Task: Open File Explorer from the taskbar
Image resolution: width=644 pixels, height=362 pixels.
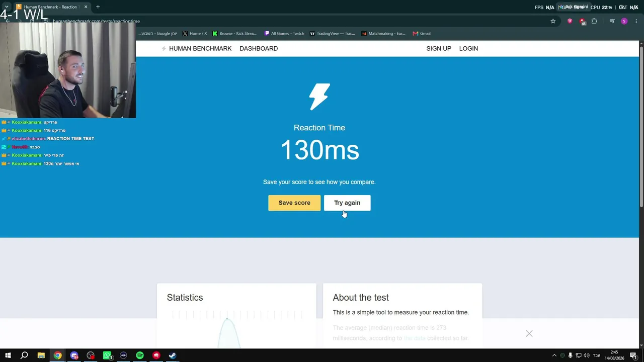Action: (41, 355)
